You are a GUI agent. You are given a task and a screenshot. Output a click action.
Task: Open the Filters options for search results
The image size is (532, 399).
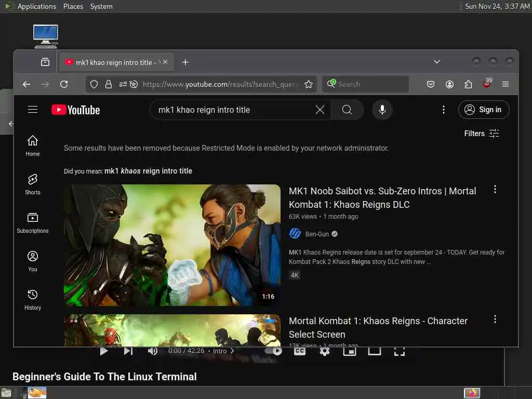tap(482, 134)
